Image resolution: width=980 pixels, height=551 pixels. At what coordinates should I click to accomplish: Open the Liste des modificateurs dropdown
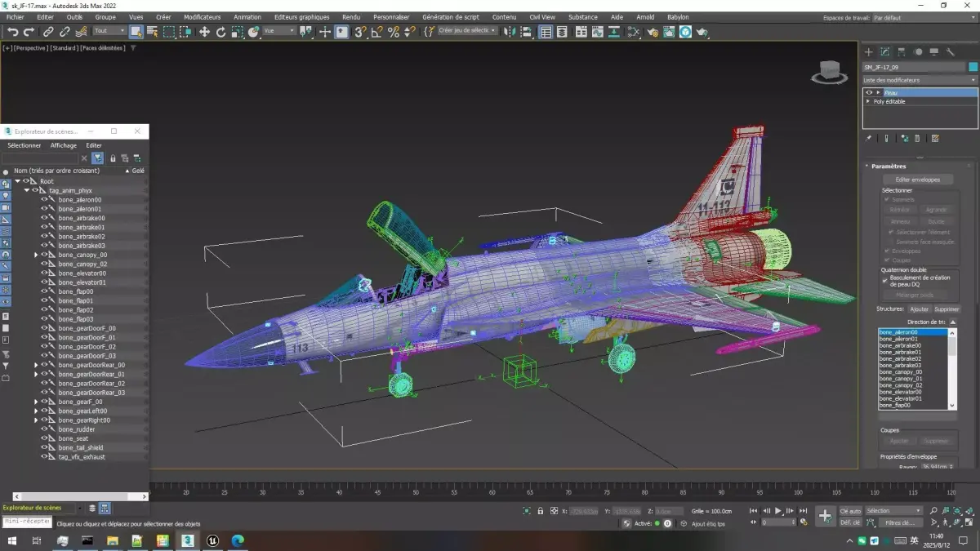(920, 80)
